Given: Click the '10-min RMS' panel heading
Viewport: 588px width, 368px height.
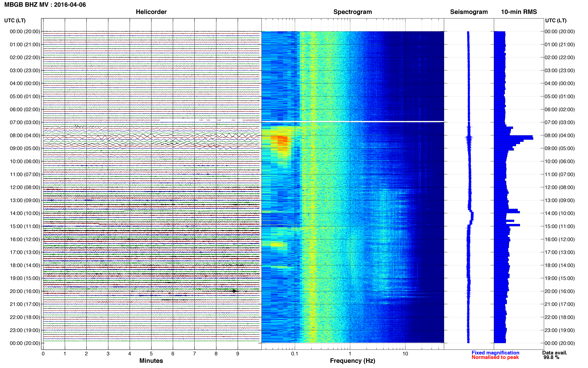Looking at the screenshot, I should (x=519, y=12).
